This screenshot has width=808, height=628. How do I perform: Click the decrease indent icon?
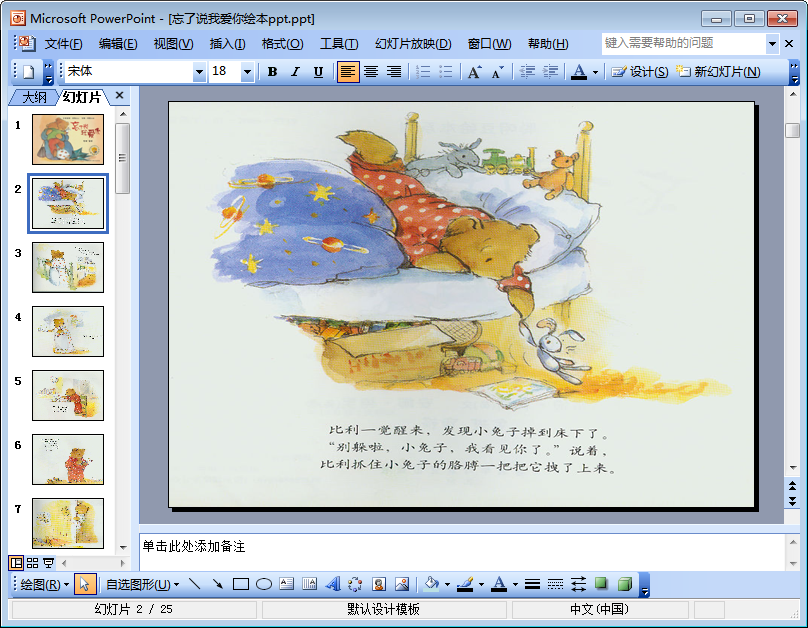click(527, 72)
